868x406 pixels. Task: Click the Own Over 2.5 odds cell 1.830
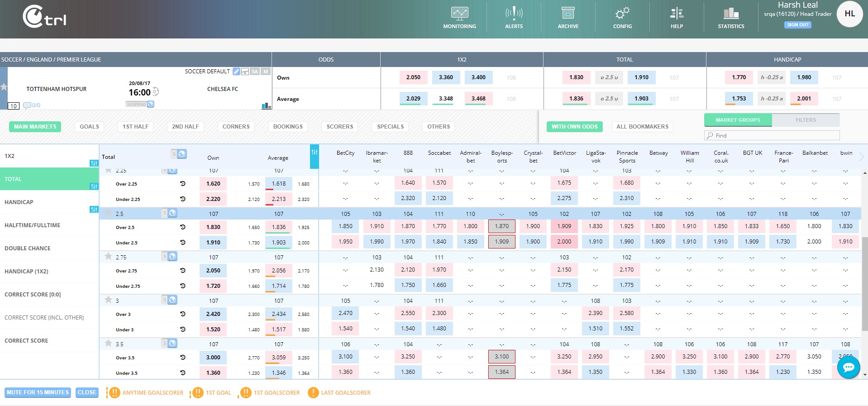pyautogui.click(x=213, y=227)
